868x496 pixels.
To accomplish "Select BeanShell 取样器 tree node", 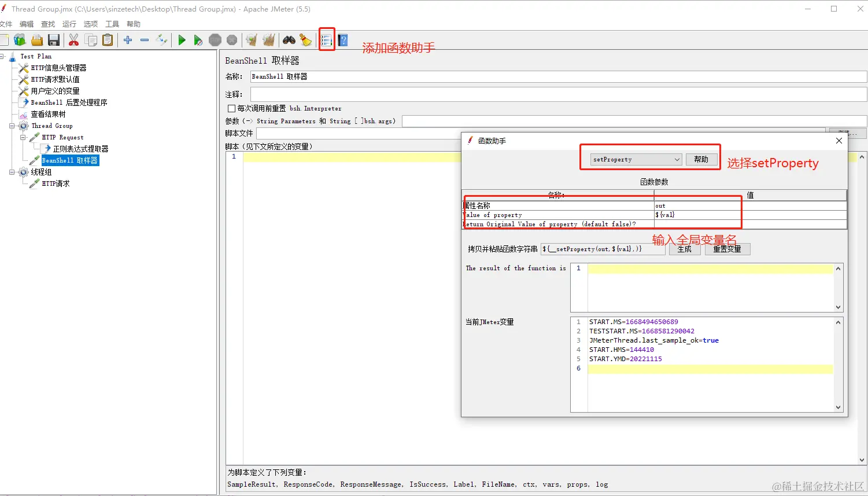I will 70,160.
